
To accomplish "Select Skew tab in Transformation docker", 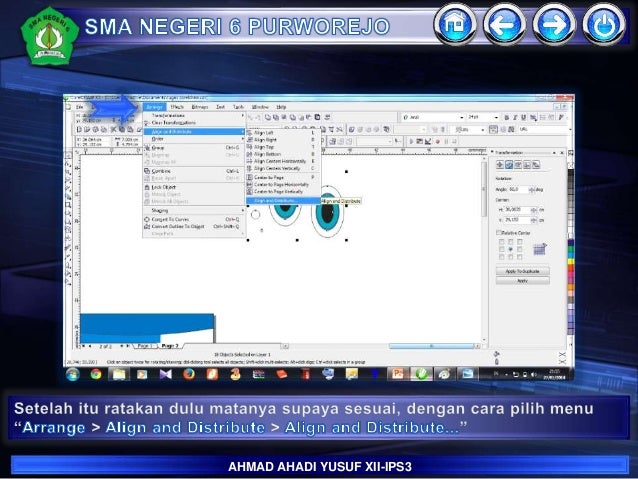I will pos(536,165).
